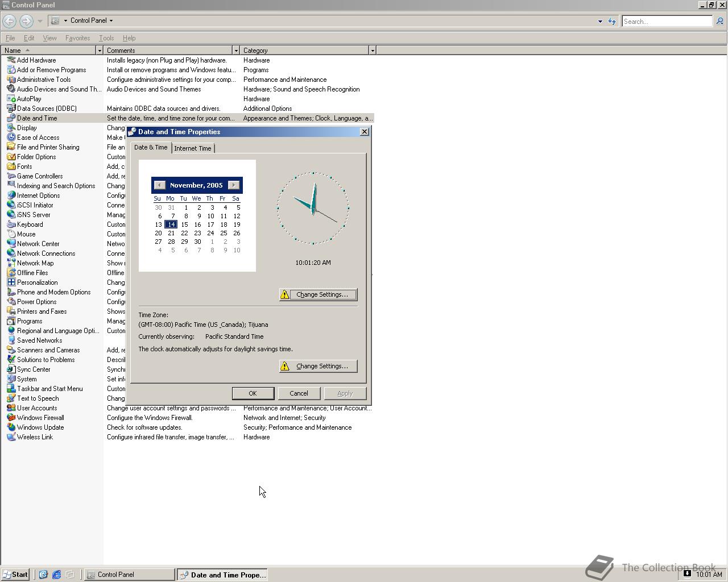This screenshot has height=582, width=728.
Task: Open the Favorites menu
Action: (x=77, y=38)
